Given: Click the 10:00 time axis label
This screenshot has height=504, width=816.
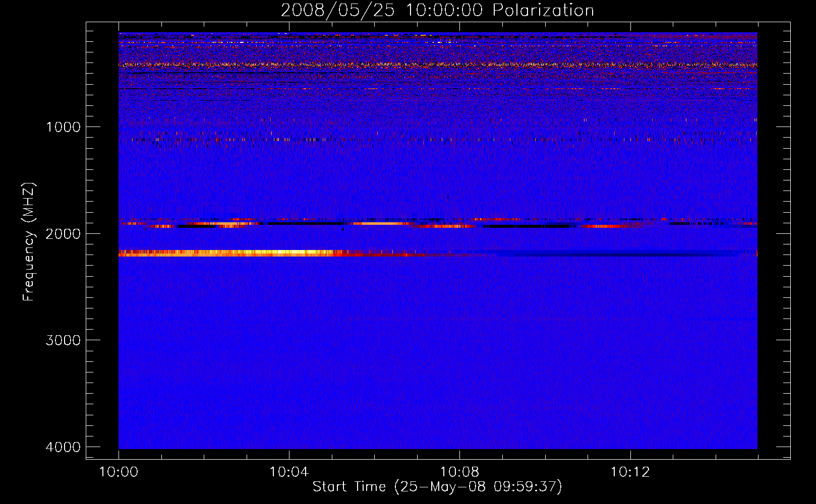Looking at the screenshot, I should click(x=119, y=472).
